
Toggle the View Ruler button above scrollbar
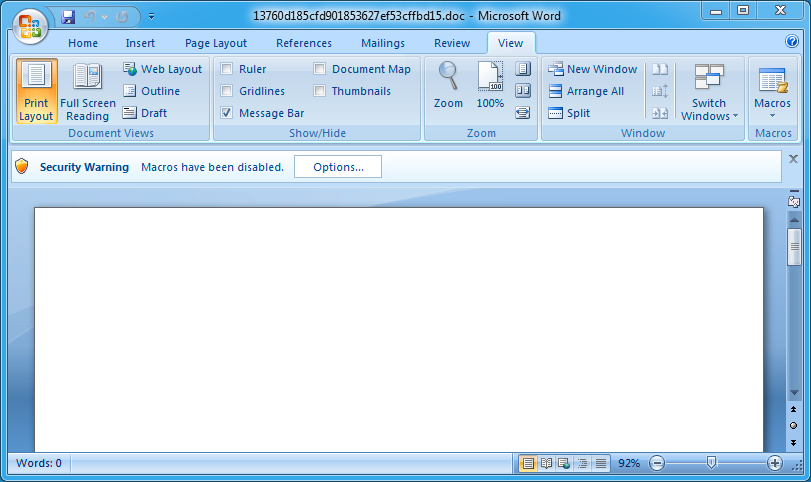click(794, 201)
